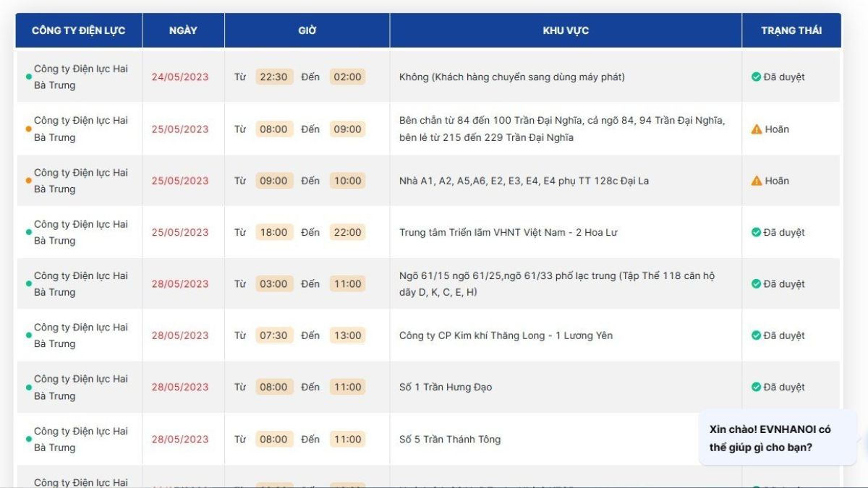Click the TRẠNG THÁI column header
Screen dimensions: 868x488
(791, 30)
